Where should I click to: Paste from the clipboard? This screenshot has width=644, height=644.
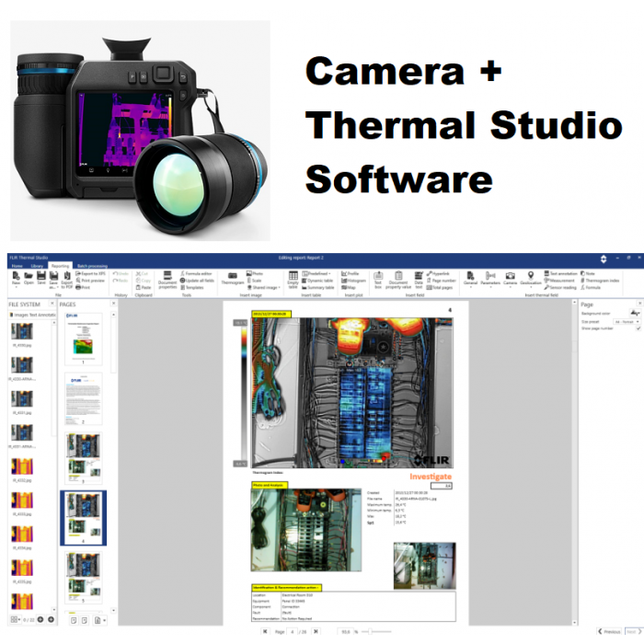144,287
